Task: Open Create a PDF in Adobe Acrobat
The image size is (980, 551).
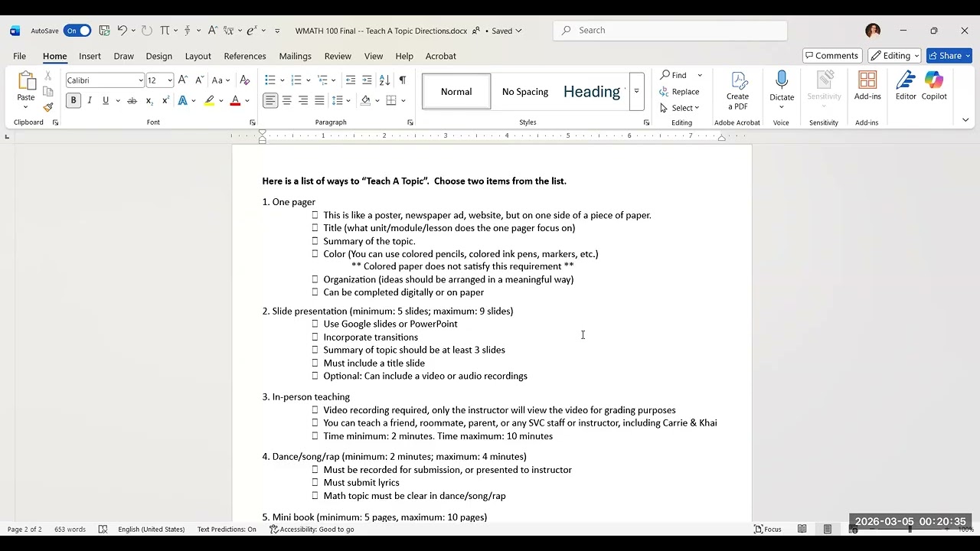Action: (737, 91)
